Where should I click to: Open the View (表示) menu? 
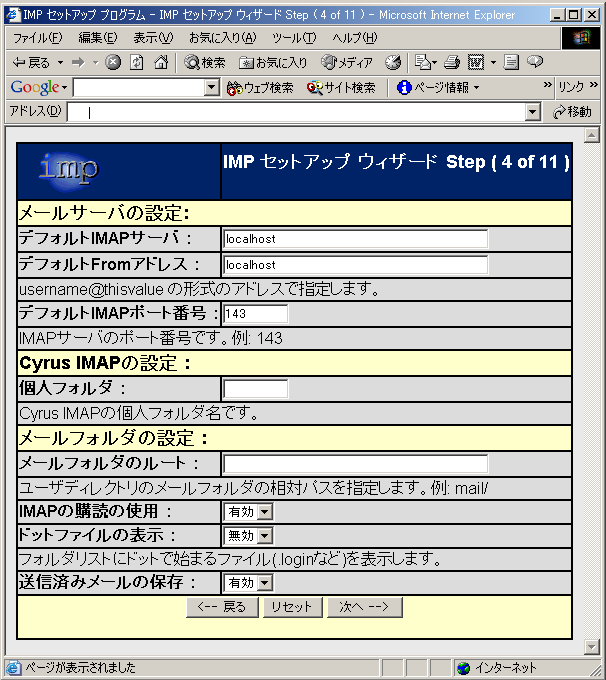(x=153, y=38)
